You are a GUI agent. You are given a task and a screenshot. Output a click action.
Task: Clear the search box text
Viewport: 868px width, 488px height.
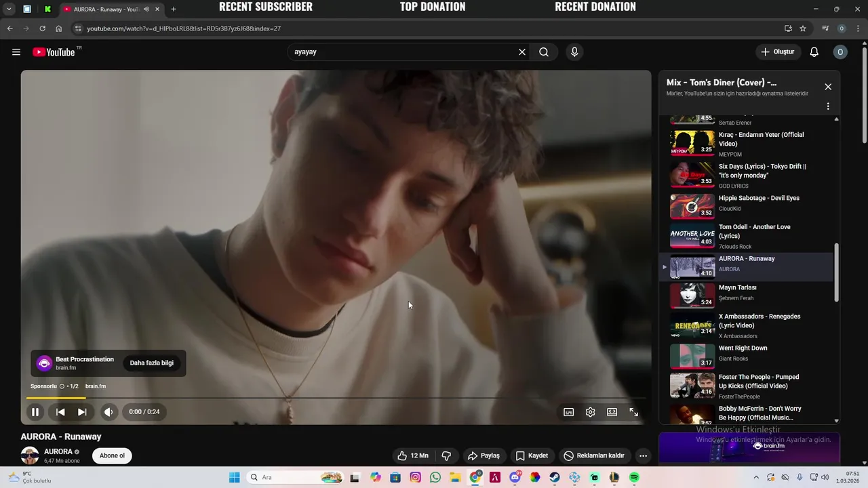[x=522, y=52]
